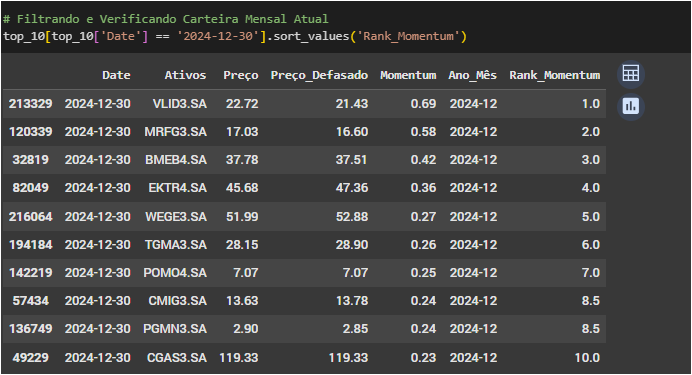This screenshot has height=375, width=692.
Task: Click rank value 3.0
Action: (591, 159)
